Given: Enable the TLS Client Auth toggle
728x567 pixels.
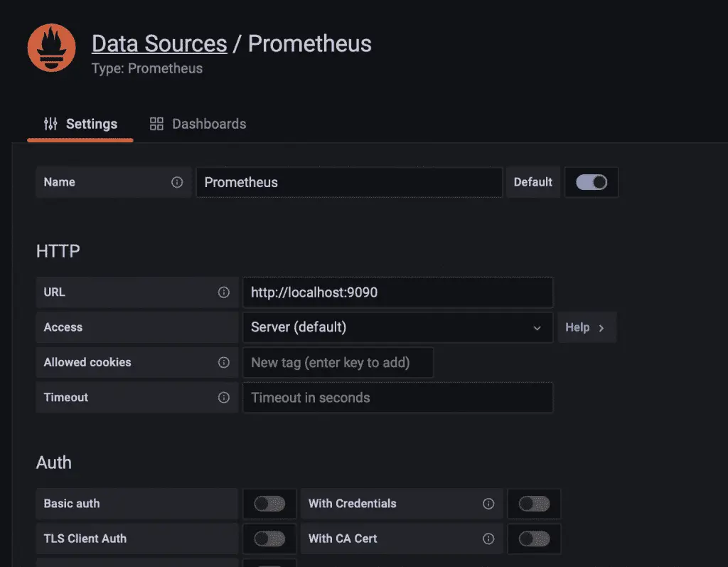Looking at the screenshot, I should pos(269,539).
